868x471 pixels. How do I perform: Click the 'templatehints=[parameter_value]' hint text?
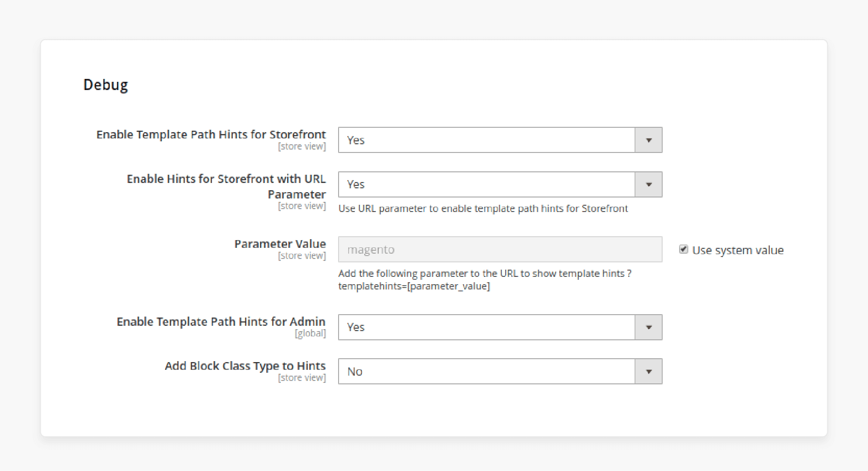(x=414, y=286)
